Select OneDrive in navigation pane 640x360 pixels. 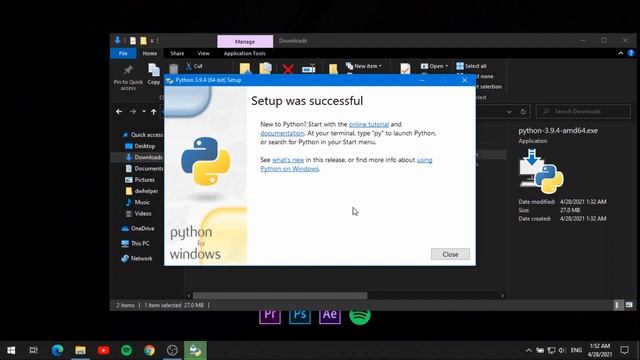point(138,229)
